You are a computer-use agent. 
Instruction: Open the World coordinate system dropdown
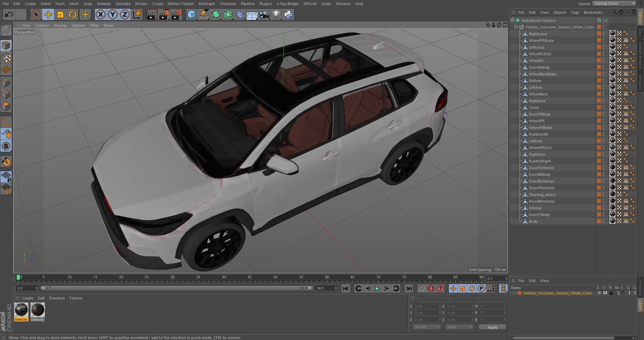click(427, 327)
